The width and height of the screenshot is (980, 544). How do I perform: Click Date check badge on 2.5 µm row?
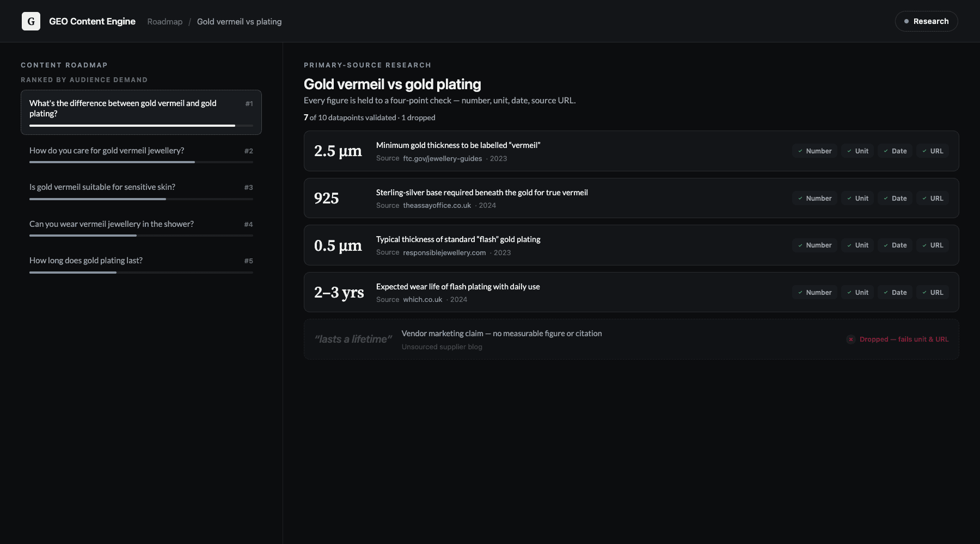(x=895, y=151)
